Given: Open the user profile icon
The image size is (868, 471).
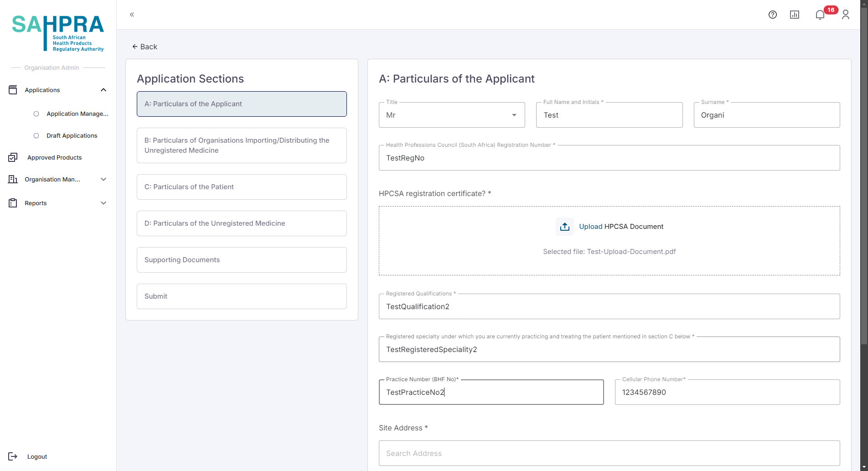Looking at the screenshot, I should point(845,15).
